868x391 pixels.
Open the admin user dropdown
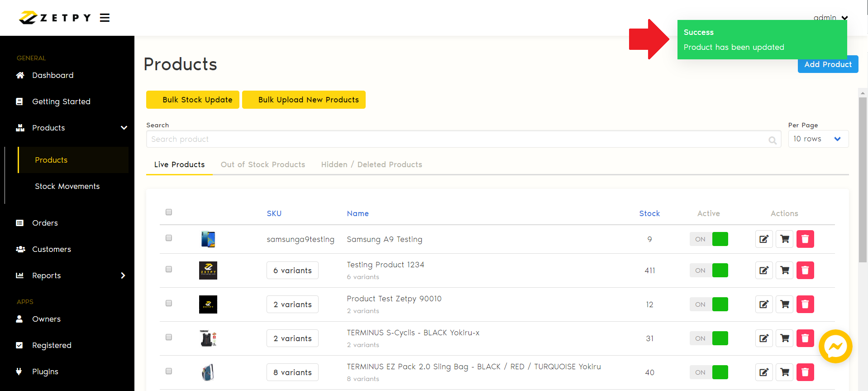coord(830,18)
